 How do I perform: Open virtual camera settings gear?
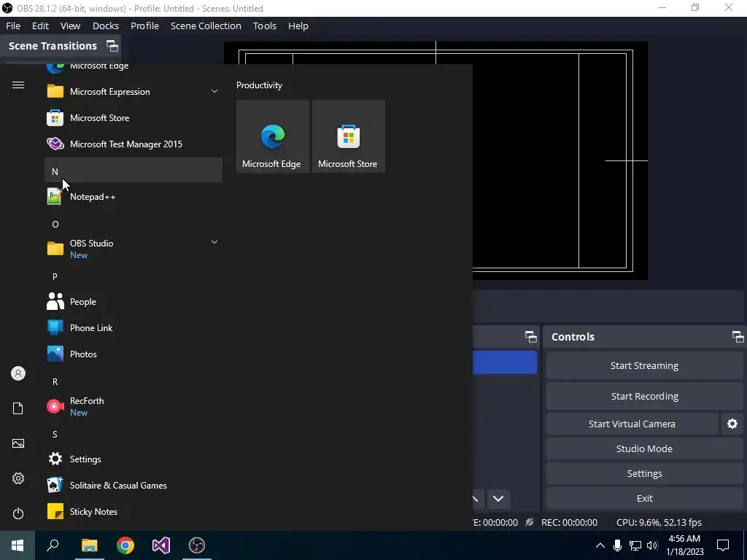coord(732,424)
